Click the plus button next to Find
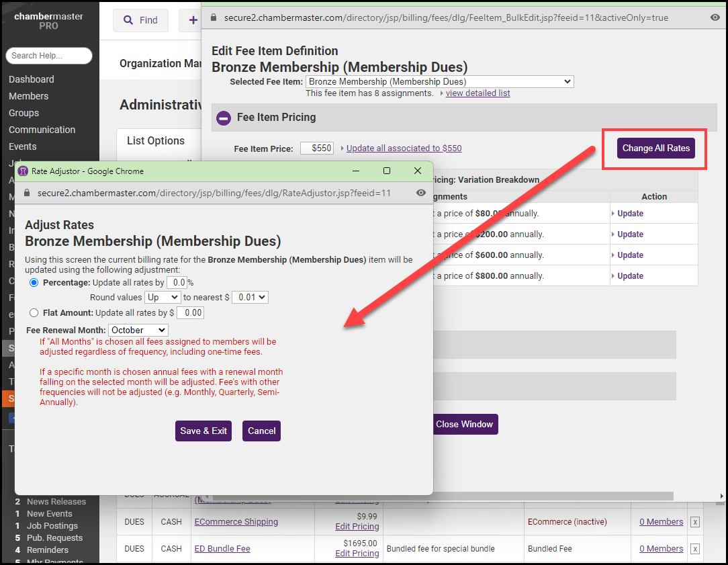 coord(192,20)
